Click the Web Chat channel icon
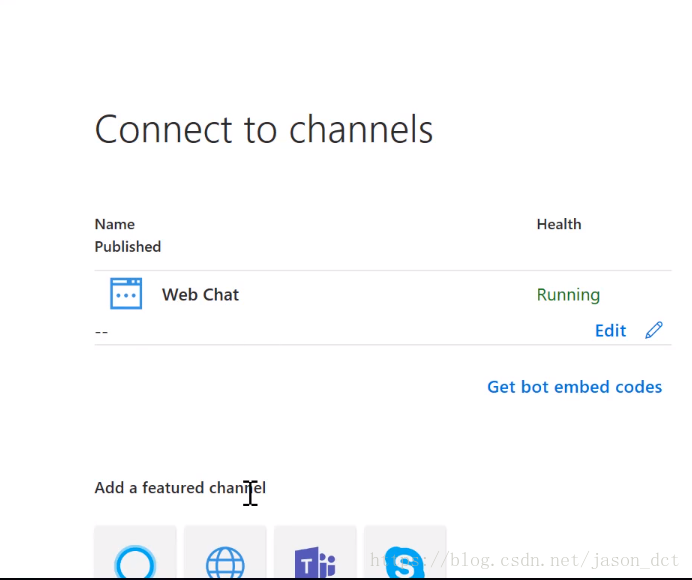692x580 pixels. 126,294
